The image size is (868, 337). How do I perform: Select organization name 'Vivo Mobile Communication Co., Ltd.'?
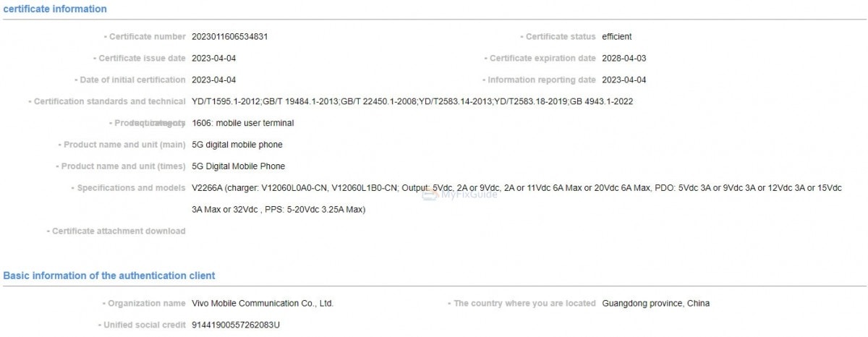pos(262,304)
